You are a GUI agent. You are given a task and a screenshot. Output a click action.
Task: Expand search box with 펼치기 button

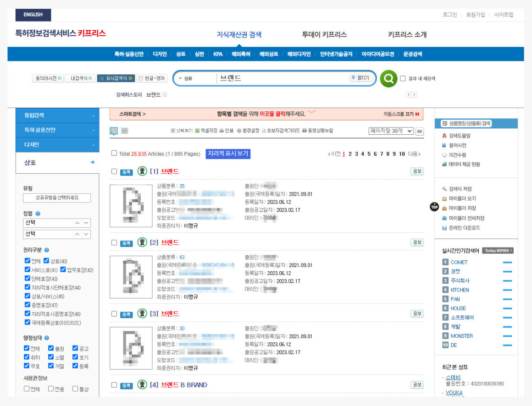360,78
